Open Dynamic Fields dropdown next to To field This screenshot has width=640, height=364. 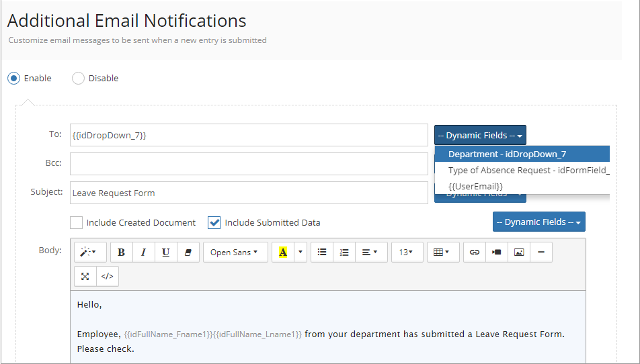pyautogui.click(x=480, y=135)
